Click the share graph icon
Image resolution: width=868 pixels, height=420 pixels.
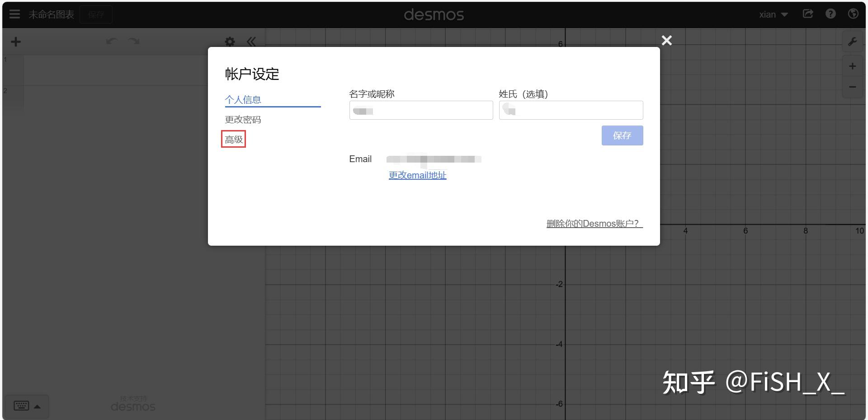(x=808, y=14)
